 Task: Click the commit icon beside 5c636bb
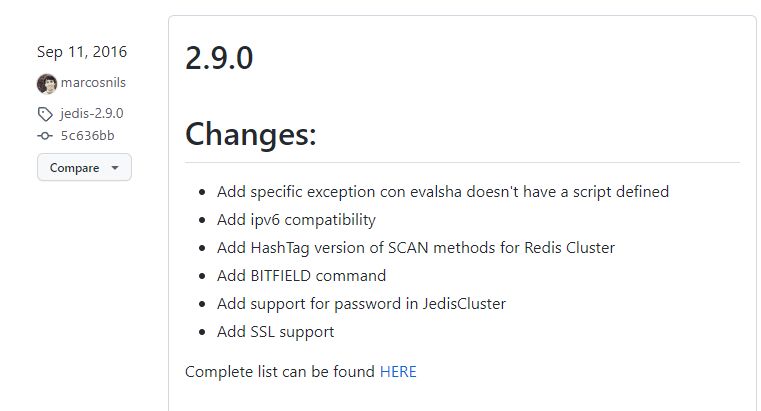pyautogui.click(x=45, y=136)
